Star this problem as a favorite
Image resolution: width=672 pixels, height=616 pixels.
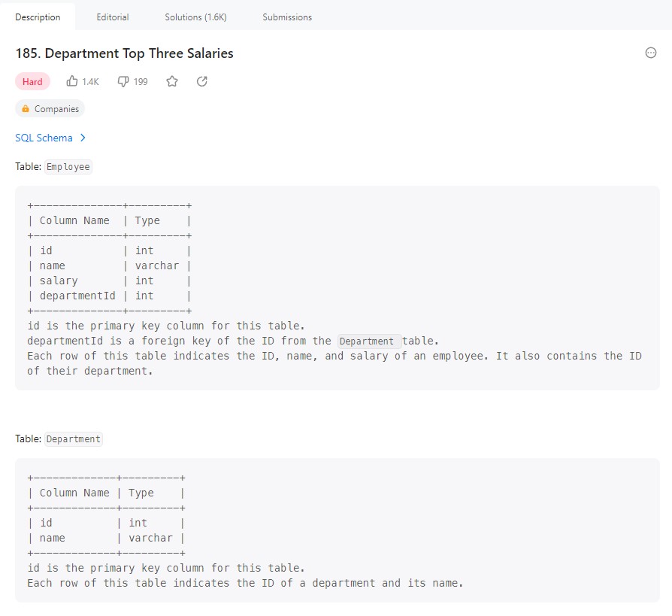pos(172,81)
